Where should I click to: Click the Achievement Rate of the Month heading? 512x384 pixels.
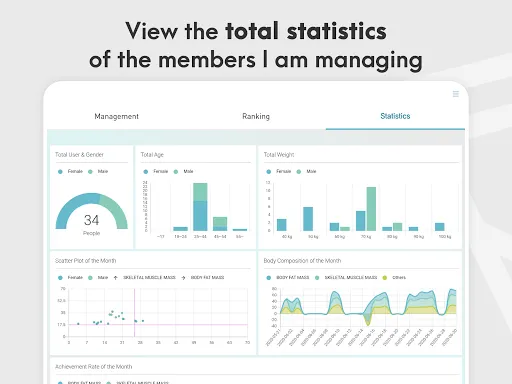coord(93,367)
